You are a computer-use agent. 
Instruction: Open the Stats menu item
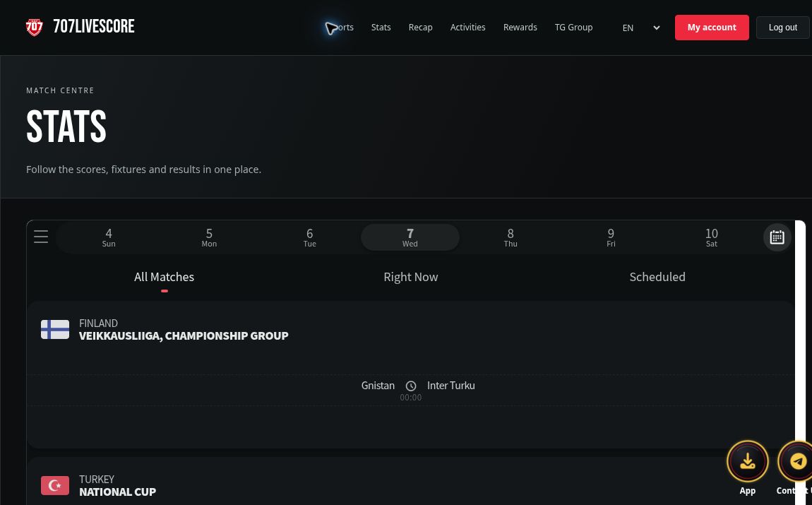pos(381,28)
